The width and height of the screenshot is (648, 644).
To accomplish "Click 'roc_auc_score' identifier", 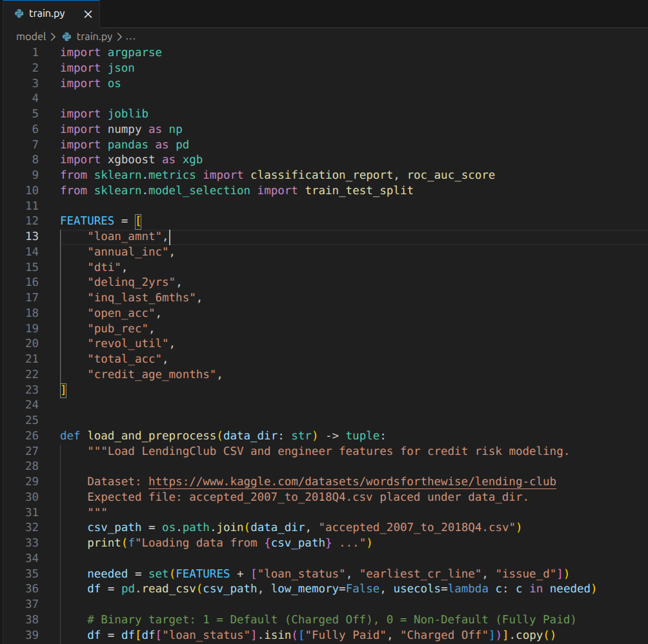I will (x=451, y=175).
